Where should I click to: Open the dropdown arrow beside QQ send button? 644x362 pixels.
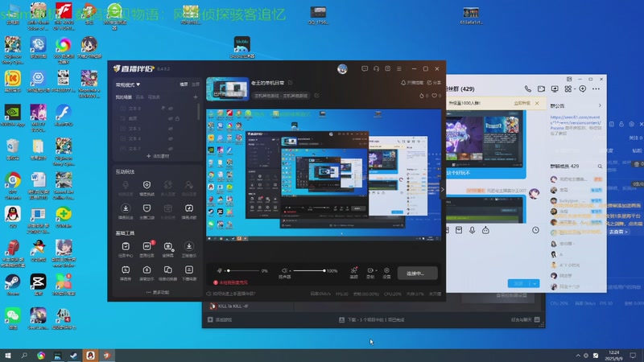pos(535,284)
